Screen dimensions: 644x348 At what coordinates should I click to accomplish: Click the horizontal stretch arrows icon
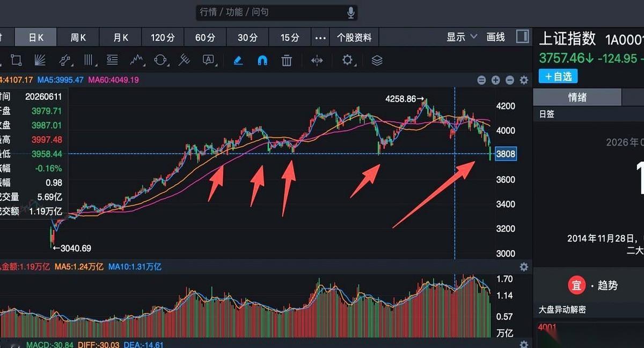click(x=317, y=60)
